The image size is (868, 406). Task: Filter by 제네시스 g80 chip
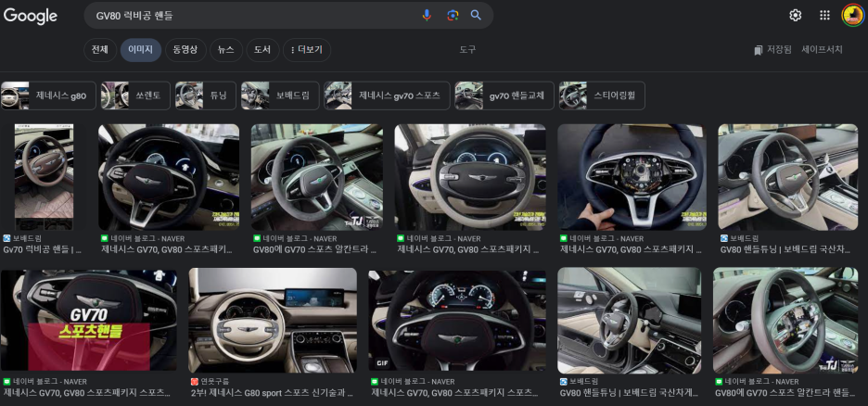click(48, 95)
